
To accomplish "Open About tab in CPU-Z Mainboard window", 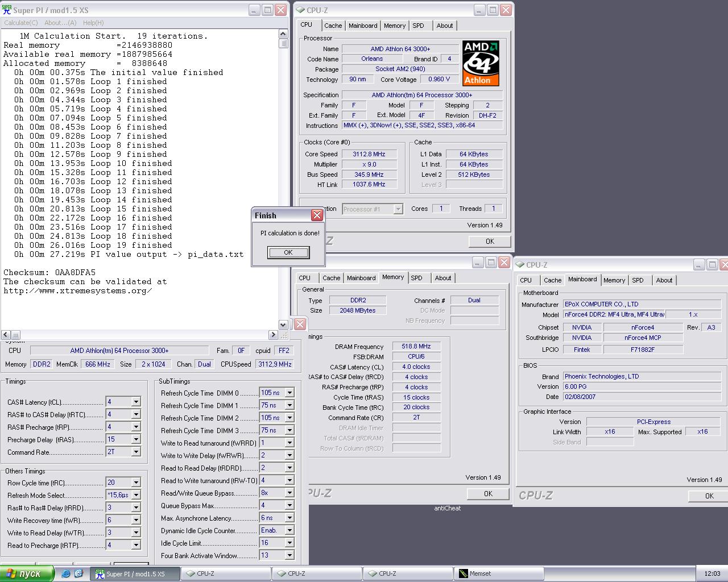I will [664, 280].
